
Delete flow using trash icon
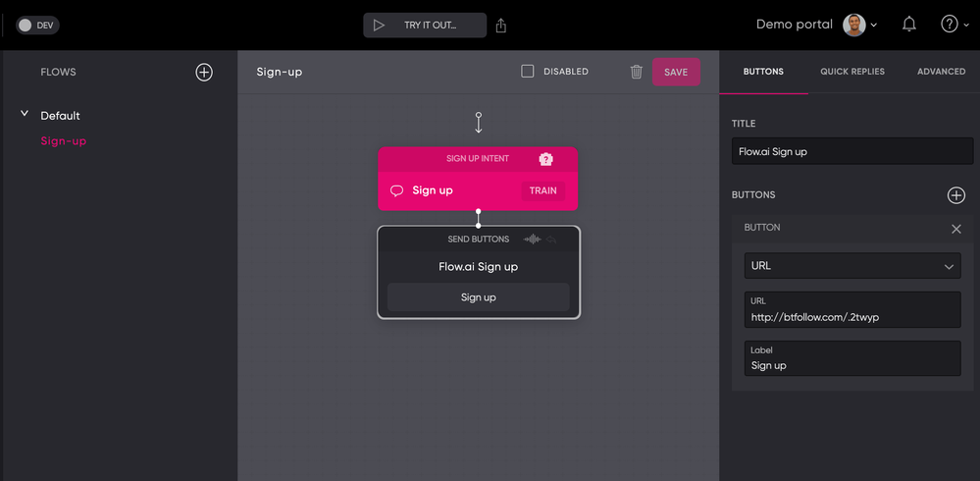(637, 72)
